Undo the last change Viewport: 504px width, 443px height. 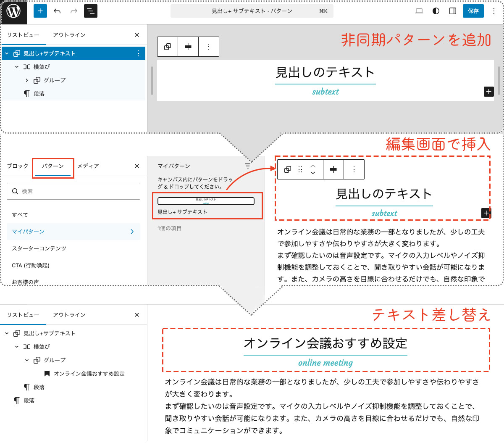(x=57, y=11)
